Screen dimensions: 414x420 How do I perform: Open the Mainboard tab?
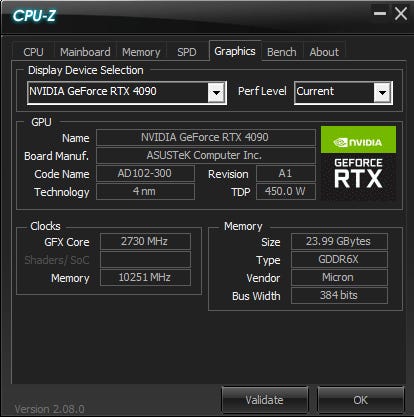click(x=85, y=52)
